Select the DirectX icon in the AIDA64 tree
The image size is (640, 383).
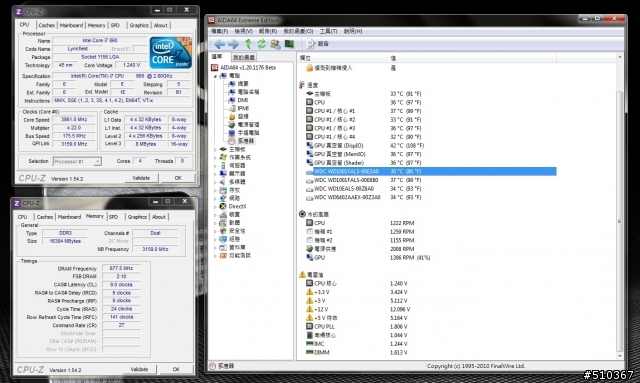(223, 206)
